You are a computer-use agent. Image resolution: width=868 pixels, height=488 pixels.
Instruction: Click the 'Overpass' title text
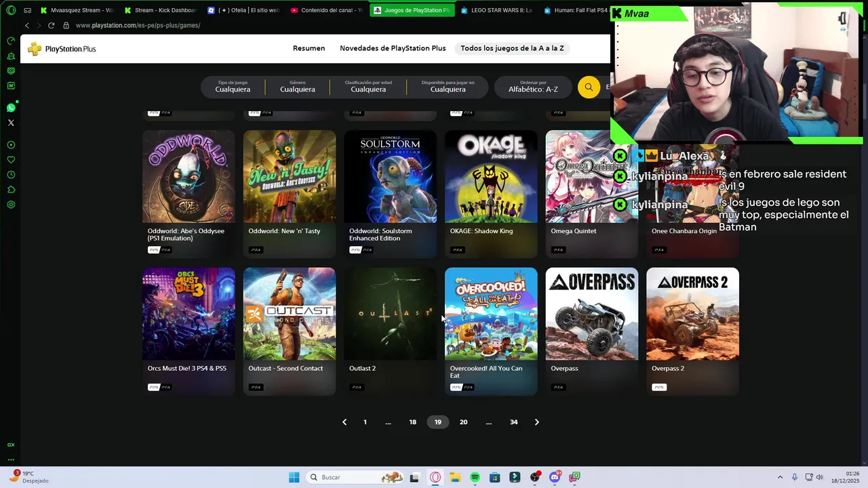click(x=564, y=369)
